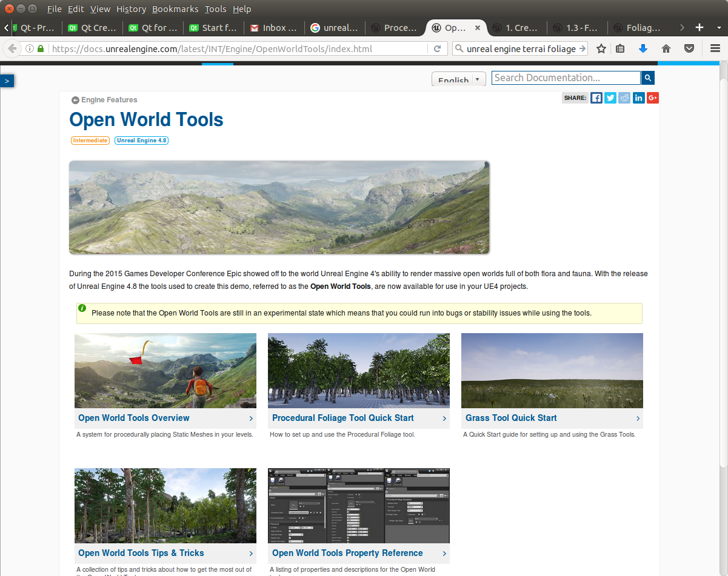Viewport: 728px width, 576px height.
Task: Open Firefox hamburger menu
Action: (715, 48)
